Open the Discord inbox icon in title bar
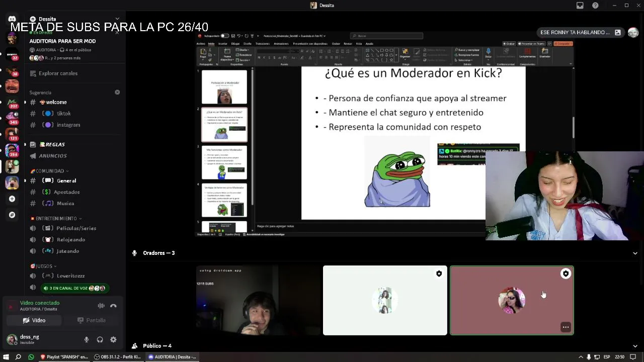Screen dimensions: 644x362 tap(580, 6)
